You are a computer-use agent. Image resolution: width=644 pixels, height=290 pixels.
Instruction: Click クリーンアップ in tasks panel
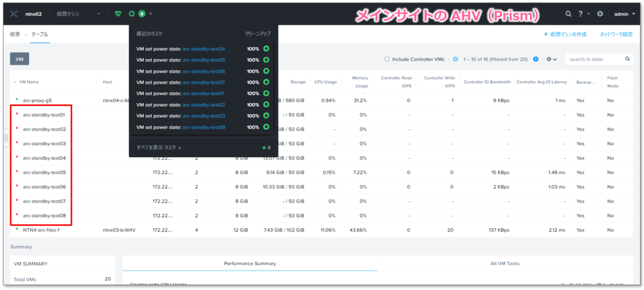pos(258,33)
